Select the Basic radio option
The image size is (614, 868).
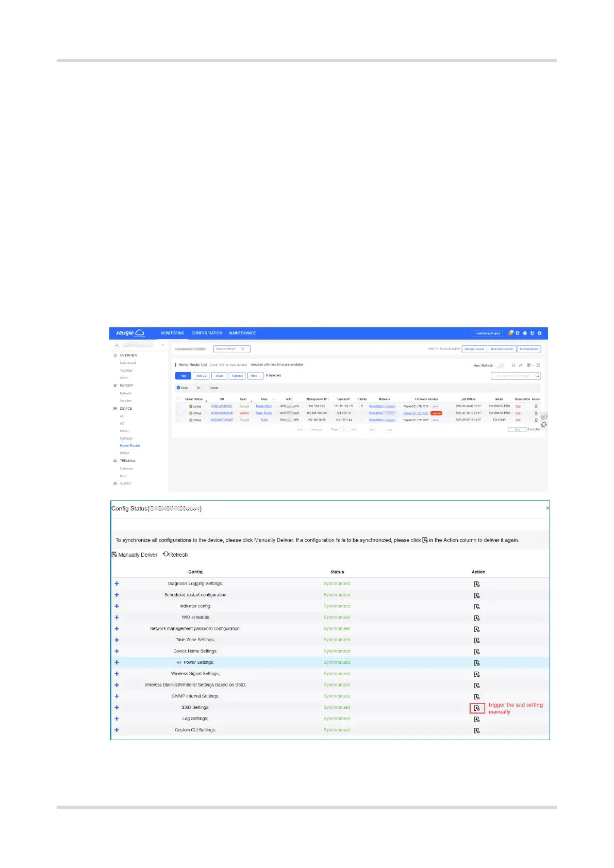tap(179, 388)
